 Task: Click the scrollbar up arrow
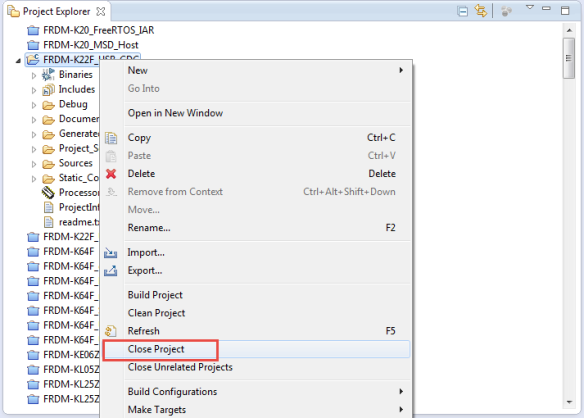point(569,30)
